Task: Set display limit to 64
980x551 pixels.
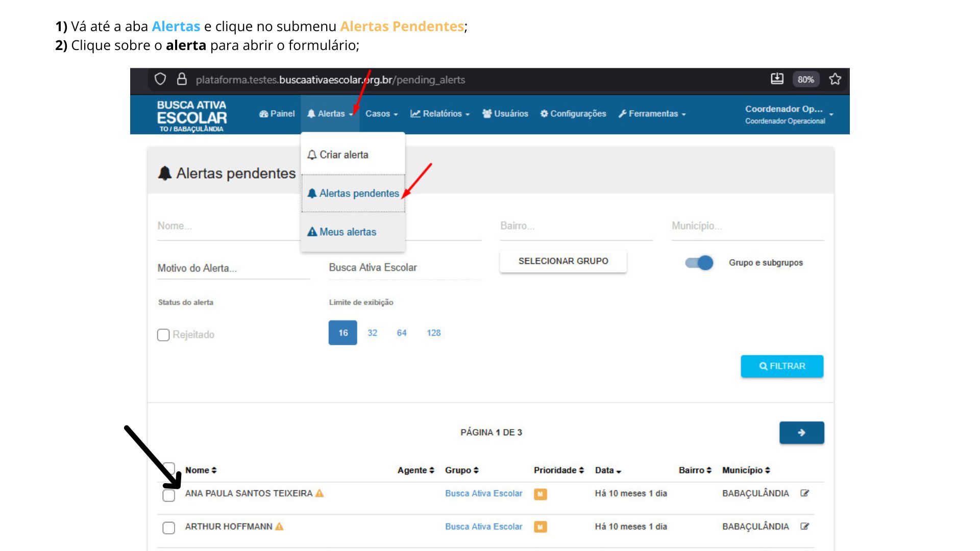Action: click(x=402, y=333)
